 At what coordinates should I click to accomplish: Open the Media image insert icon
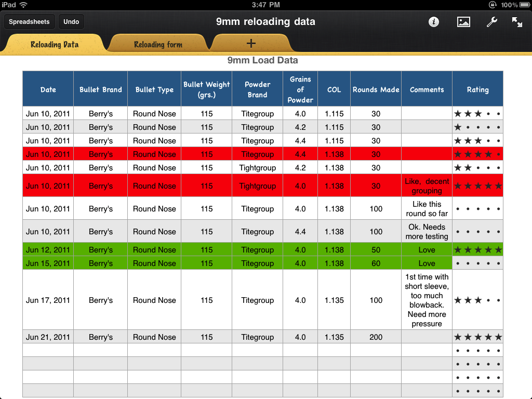(463, 22)
